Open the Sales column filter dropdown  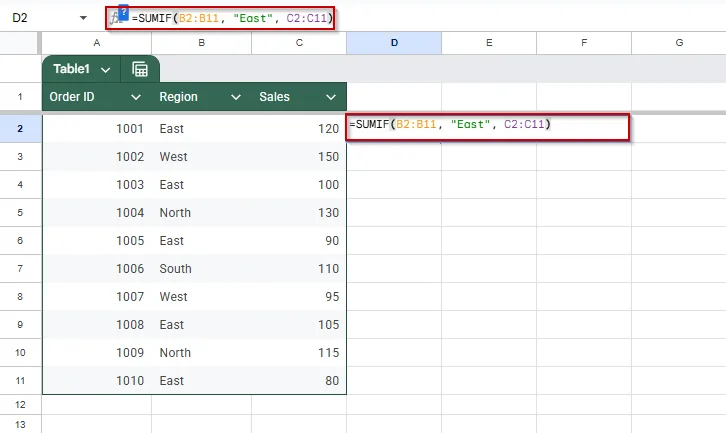click(331, 97)
